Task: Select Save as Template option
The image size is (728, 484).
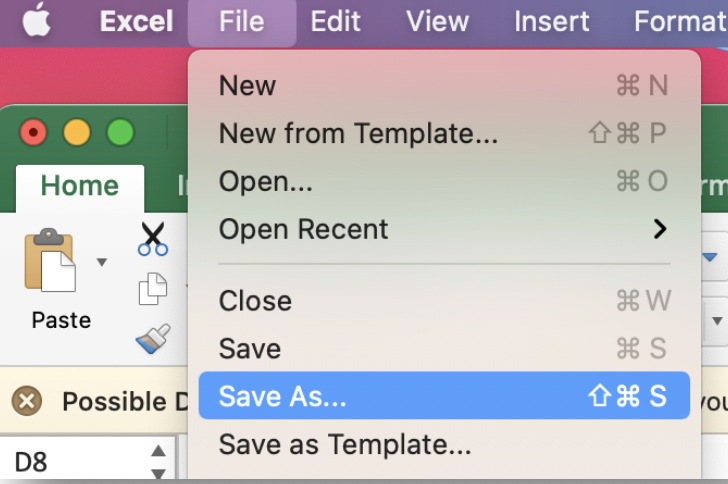Action: 345,444
